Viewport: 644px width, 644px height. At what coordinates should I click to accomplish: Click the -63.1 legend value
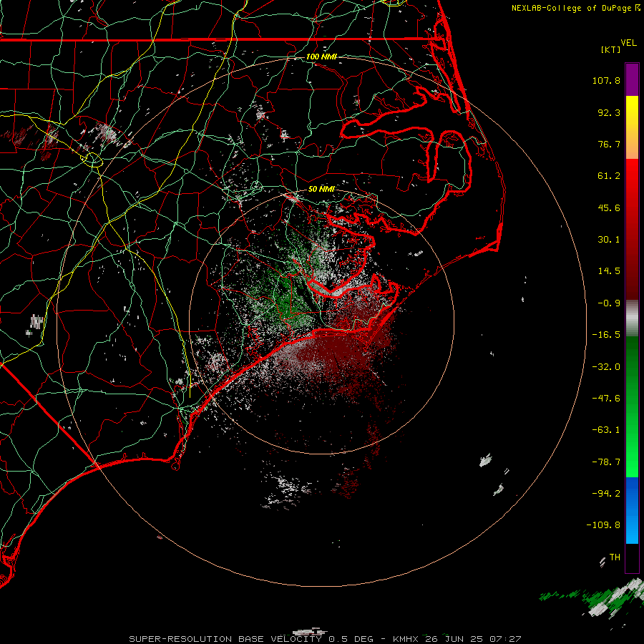pyautogui.click(x=606, y=430)
